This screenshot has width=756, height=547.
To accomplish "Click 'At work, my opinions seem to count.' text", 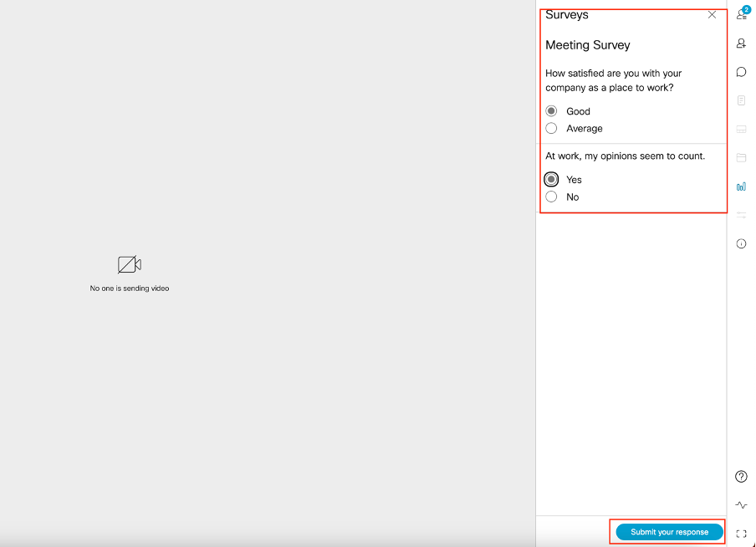I will 626,156.
